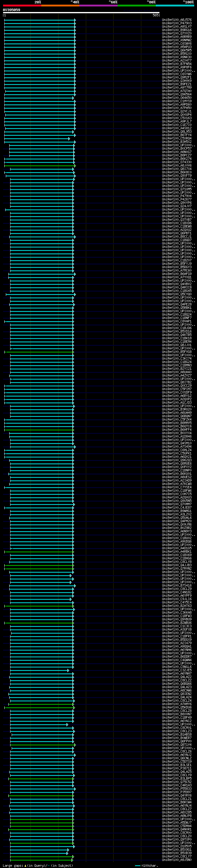The image size is (197, 868).
Task: Select hit UniRef100_A7QTA0
Action: click(177, 91)
